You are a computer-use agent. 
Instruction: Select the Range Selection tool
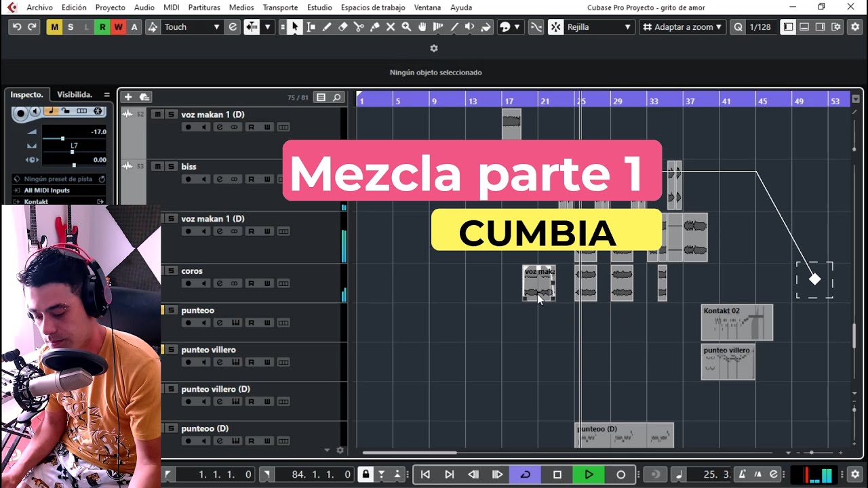tap(311, 27)
